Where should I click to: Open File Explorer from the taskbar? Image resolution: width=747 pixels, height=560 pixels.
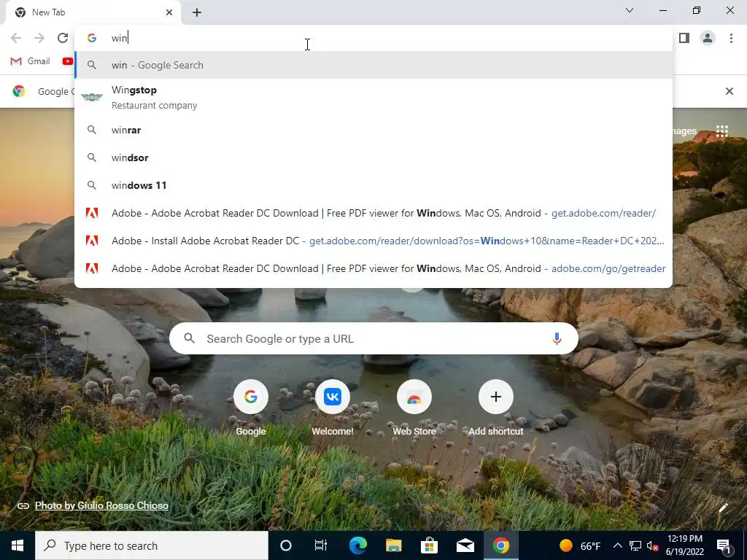[x=393, y=545]
